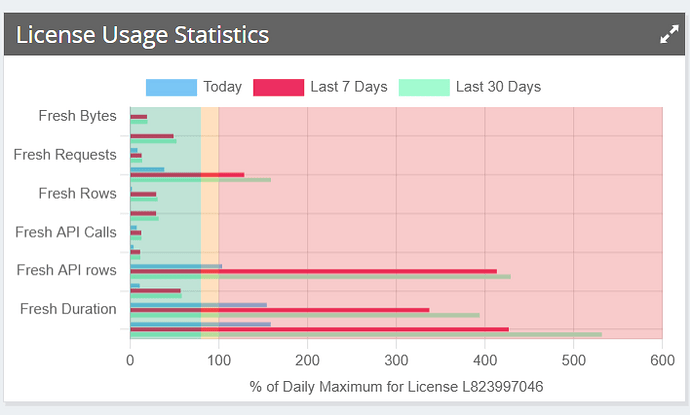Click the % of Daily Maximum axis title
690x415 pixels.
[x=396, y=387]
